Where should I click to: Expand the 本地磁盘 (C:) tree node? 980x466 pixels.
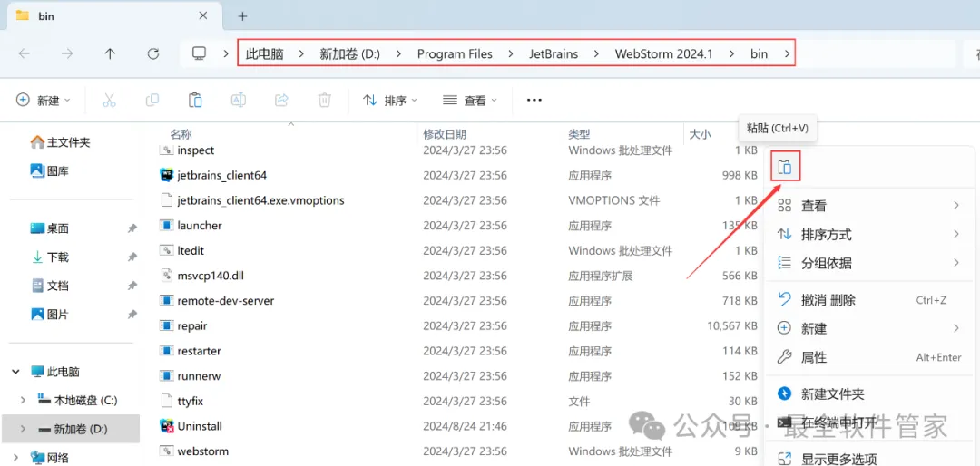coord(23,401)
